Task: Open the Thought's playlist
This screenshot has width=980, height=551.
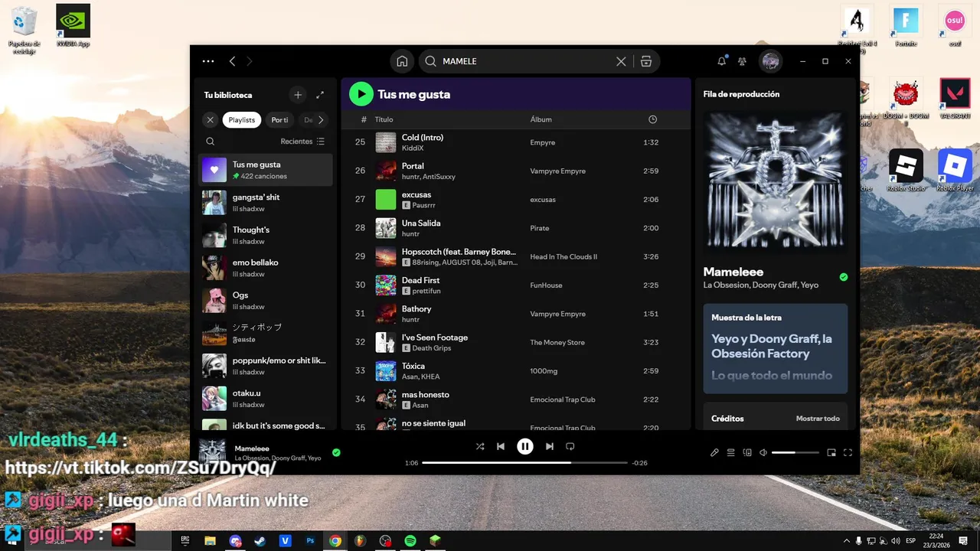Action: tap(266, 235)
